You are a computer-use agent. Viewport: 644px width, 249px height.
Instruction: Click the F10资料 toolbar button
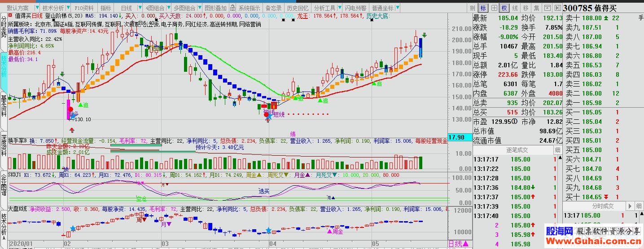coord(84,8)
